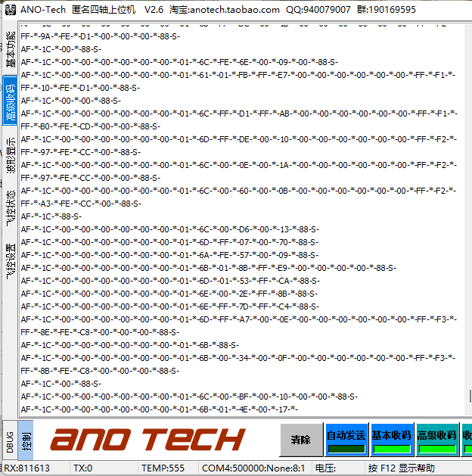The width and height of the screenshot is (472, 476).
Task: Toggle the 高级收码 bottom button
Action: tap(436, 440)
